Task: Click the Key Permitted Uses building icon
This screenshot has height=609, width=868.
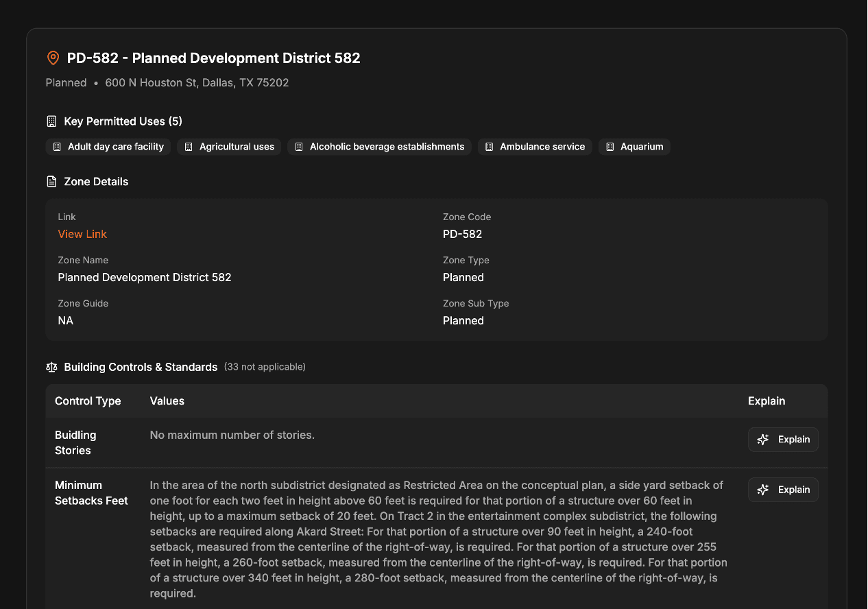Action: coord(51,121)
